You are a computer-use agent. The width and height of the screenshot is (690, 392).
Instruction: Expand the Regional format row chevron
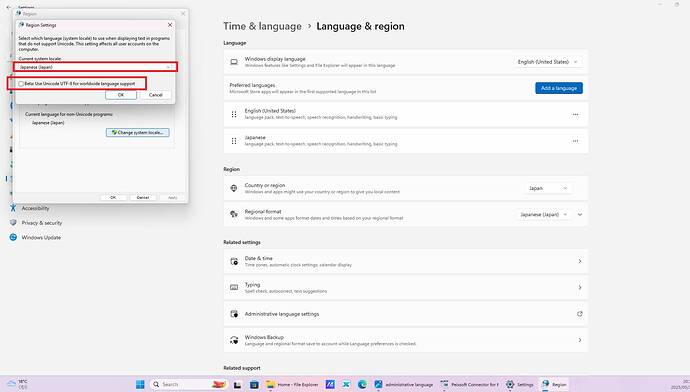click(x=580, y=215)
